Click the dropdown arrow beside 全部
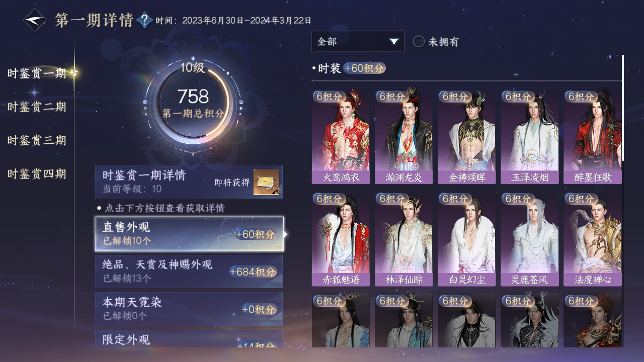The height and width of the screenshot is (362, 644). pyautogui.click(x=394, y=42)
